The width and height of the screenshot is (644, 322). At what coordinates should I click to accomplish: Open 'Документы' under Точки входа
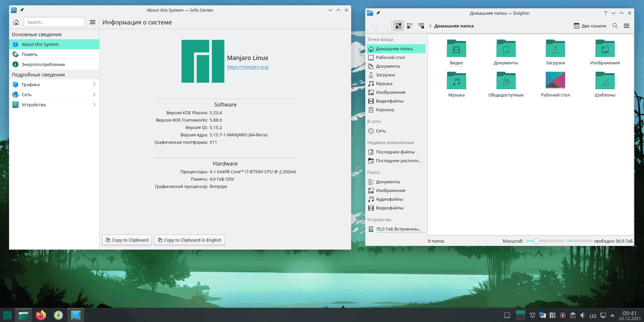coord(396,66)
